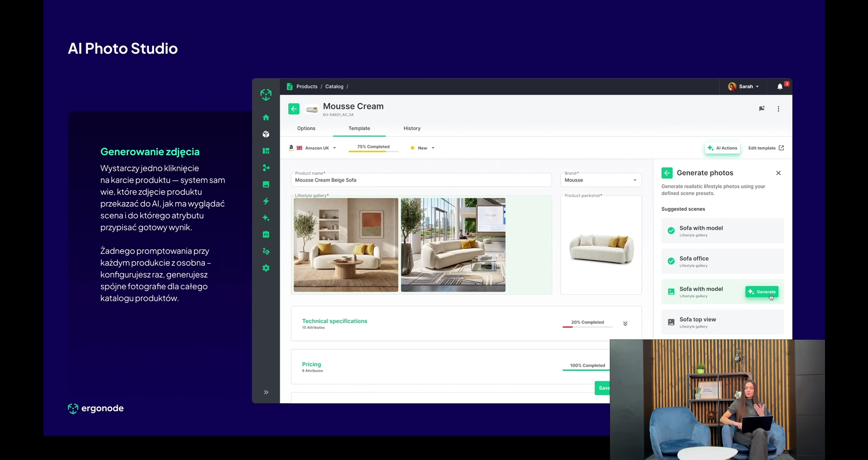Open the Settings gear in the sidebar
Viewport: 868px width, 460px height.
point(266,268)
